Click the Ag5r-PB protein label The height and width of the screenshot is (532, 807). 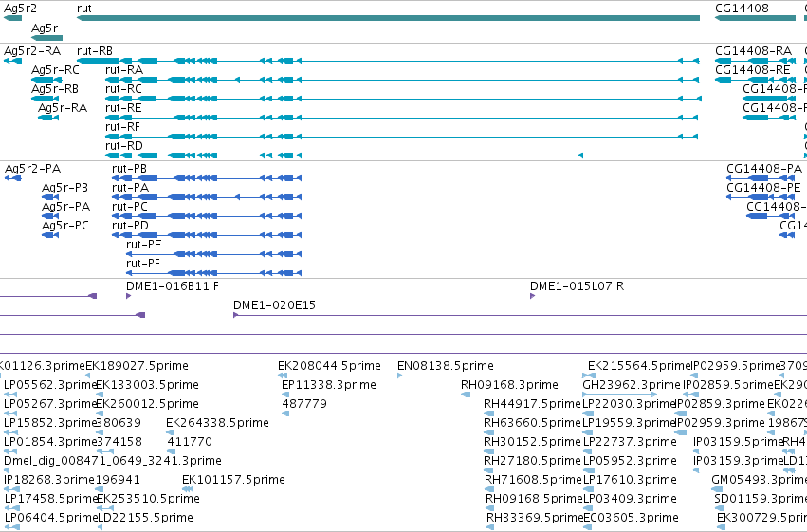coord(64,189)
